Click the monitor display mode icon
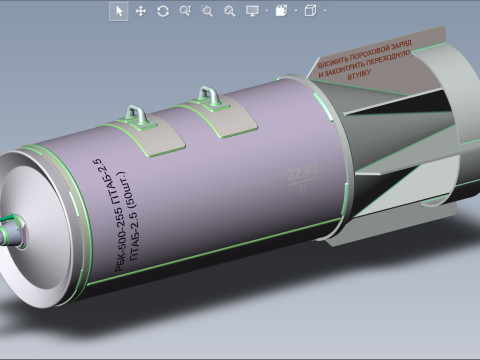 point(252,11)
